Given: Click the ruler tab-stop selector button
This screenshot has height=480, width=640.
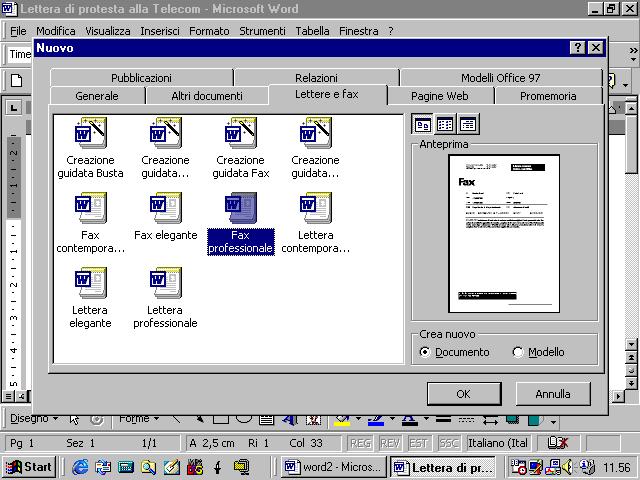Looking at the screenshot, I should point(14,108).
